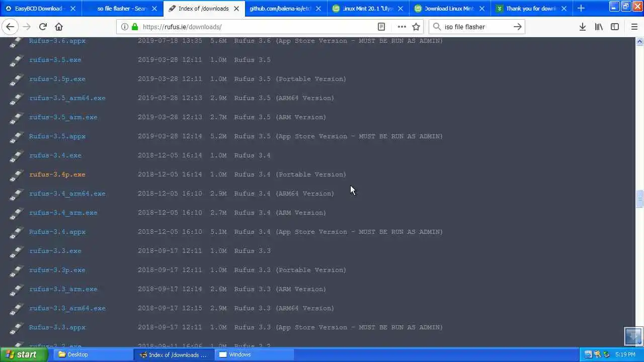Click the USB icon beside rufus-3.5p.exe

coord(16,80)
